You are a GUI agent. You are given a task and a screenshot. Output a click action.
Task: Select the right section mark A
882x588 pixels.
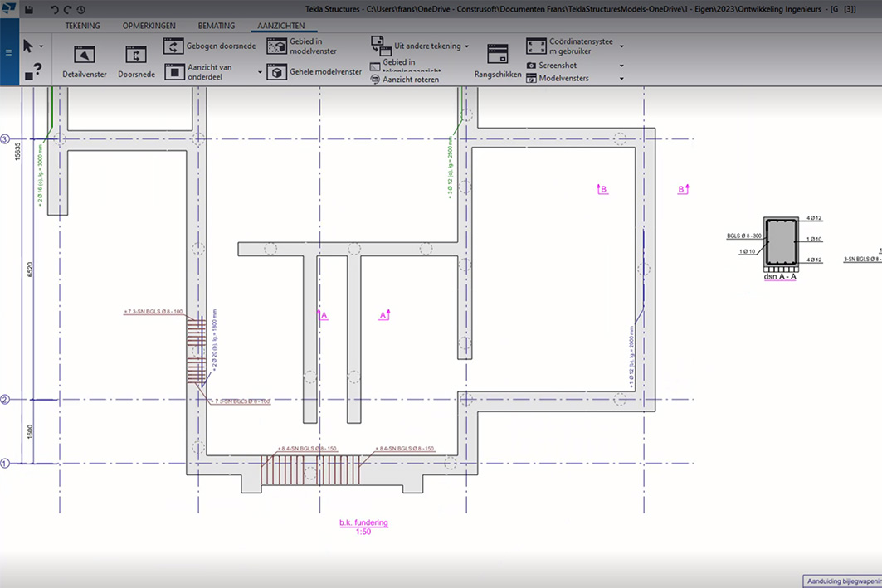pos(385,315)
